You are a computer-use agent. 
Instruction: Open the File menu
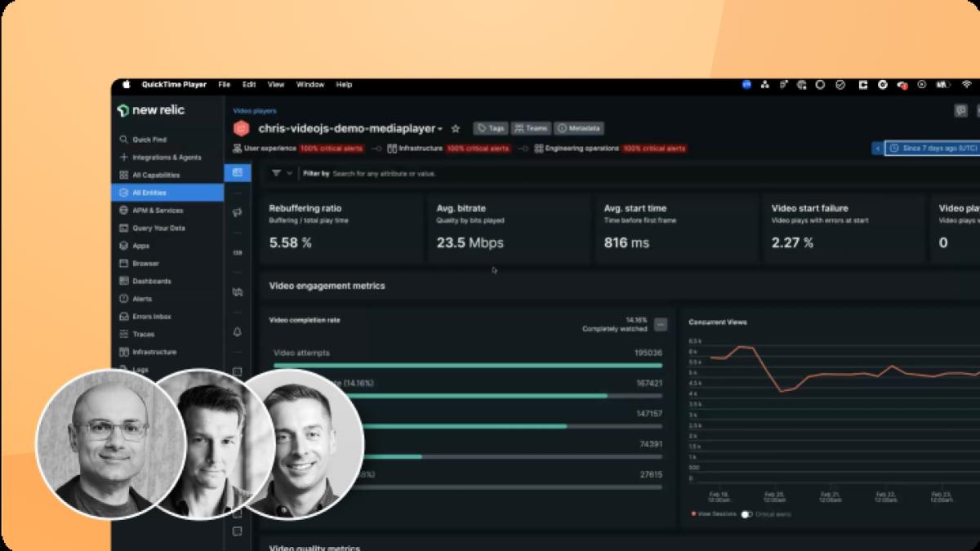tap(224, 84)
